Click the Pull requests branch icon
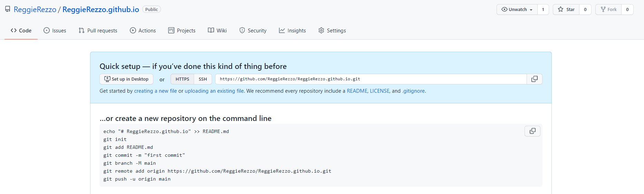The image size is (644, 194). click(x=81, y=30)
